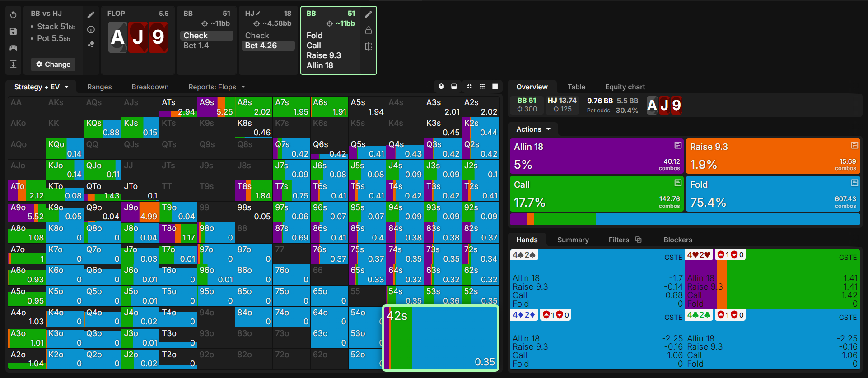Image resolution: width=868 pixels, height=378 pixels.
Task: Click the pencil icon in the active BB panel
Action: [369, 14]
